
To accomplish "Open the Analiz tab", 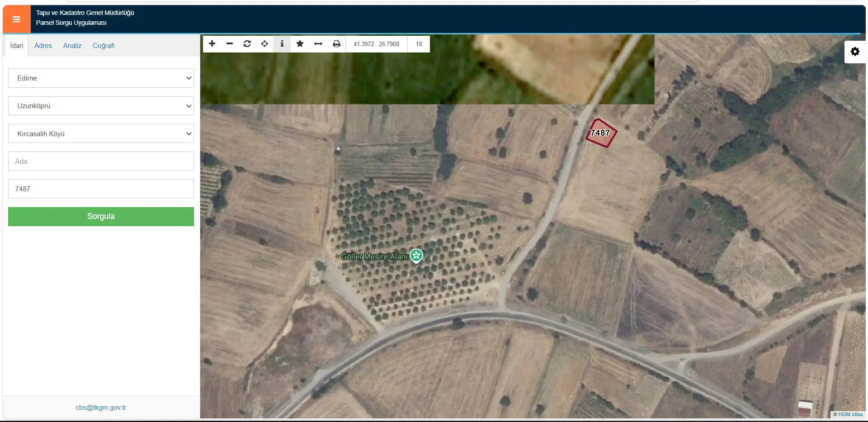I will point(72,46).
